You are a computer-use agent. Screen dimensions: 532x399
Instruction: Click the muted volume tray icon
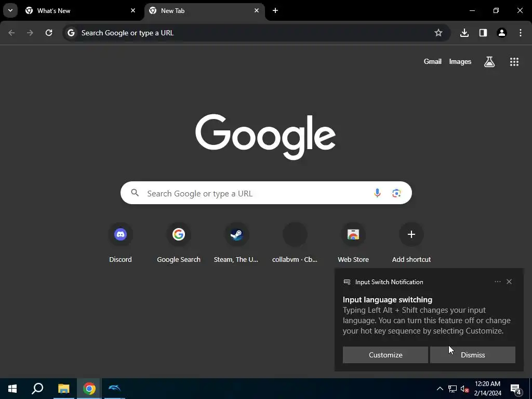(x=464, y=389)
